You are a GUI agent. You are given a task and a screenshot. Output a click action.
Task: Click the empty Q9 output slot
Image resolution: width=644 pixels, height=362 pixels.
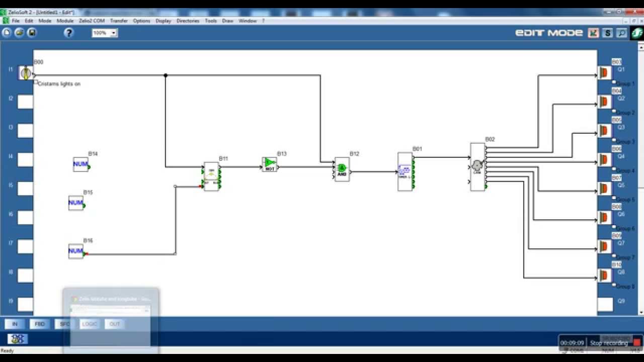pyautogui.click(x=605, y=304)
